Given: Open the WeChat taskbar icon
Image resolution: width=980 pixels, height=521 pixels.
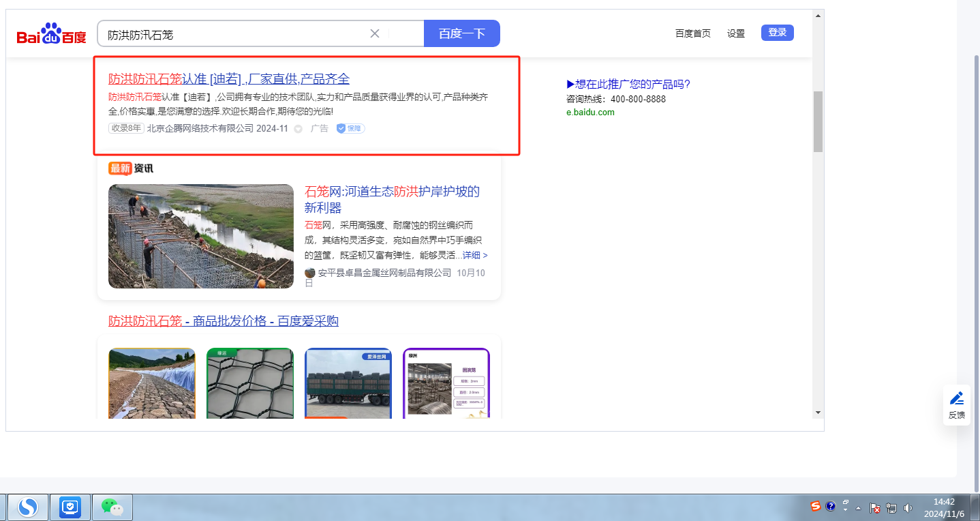Looking at the screenshot, I should tap(112, 507).
